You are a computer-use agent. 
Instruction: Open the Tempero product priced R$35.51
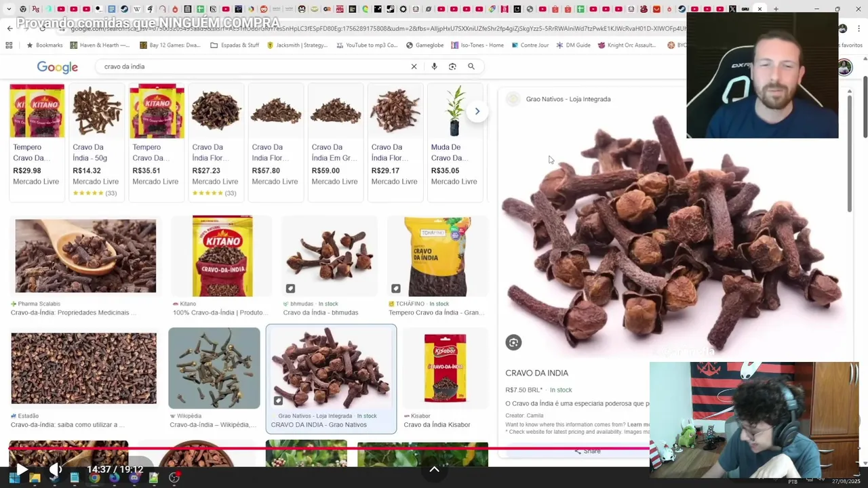pyautogui.click(x=156, y=142)
